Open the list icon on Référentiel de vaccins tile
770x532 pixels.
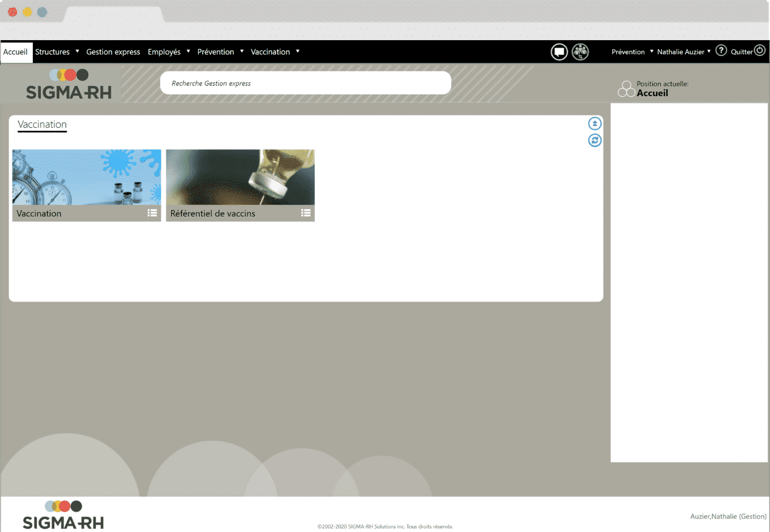(306, 213)
